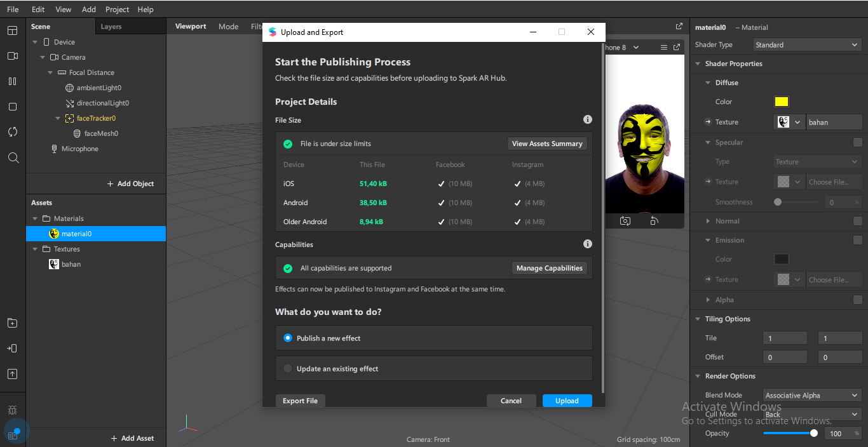
Task: Click the restart loop icon in left toolbar
Action: [13, 132]
